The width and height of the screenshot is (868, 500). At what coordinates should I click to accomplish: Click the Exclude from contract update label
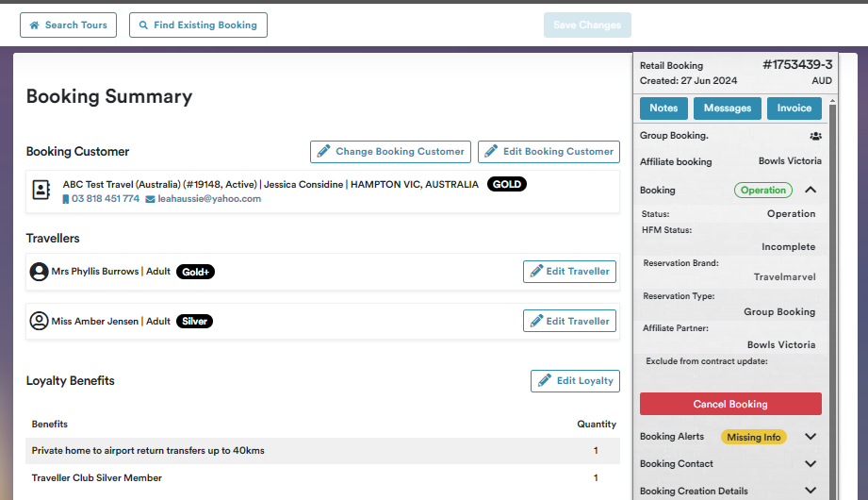tap(706, 361)
